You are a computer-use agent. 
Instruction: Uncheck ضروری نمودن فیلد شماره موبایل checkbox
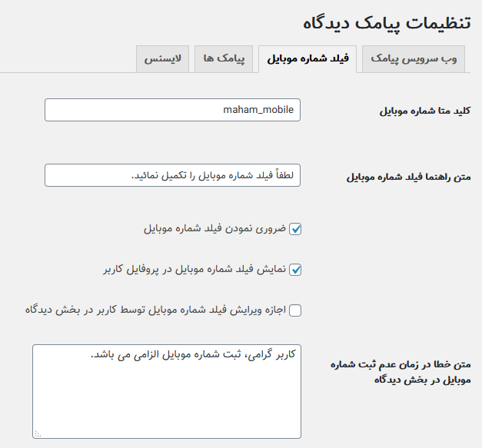pyautogui.click(x=295, y=229)
